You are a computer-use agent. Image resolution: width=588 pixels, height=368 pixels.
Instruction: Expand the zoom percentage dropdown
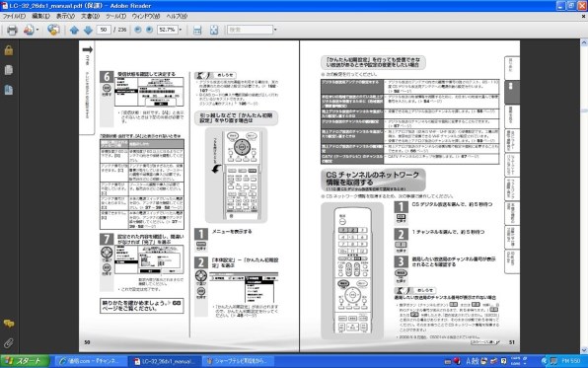tap(181, 30)
